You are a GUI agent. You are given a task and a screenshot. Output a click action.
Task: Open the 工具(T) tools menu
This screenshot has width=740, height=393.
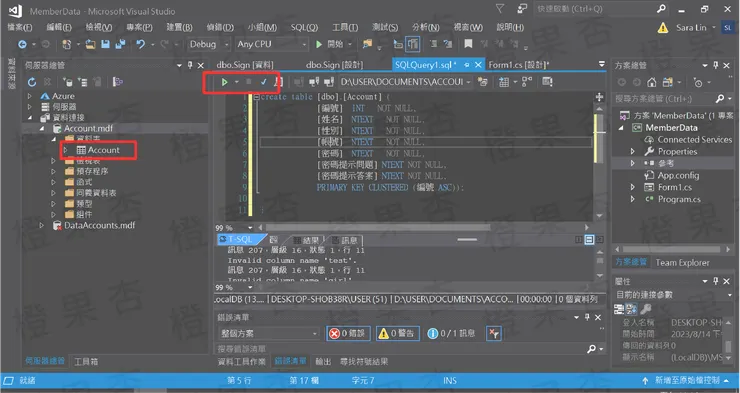[x=345, y=27]
